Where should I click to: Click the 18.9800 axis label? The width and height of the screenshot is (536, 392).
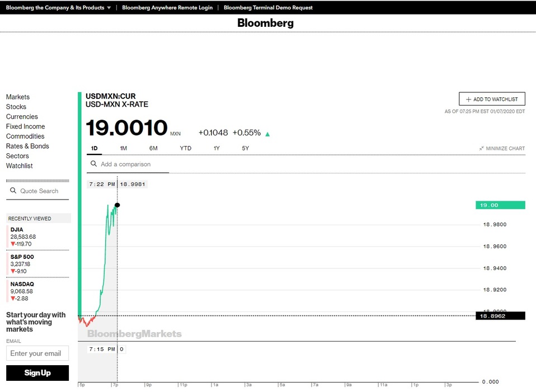[495, 225]
